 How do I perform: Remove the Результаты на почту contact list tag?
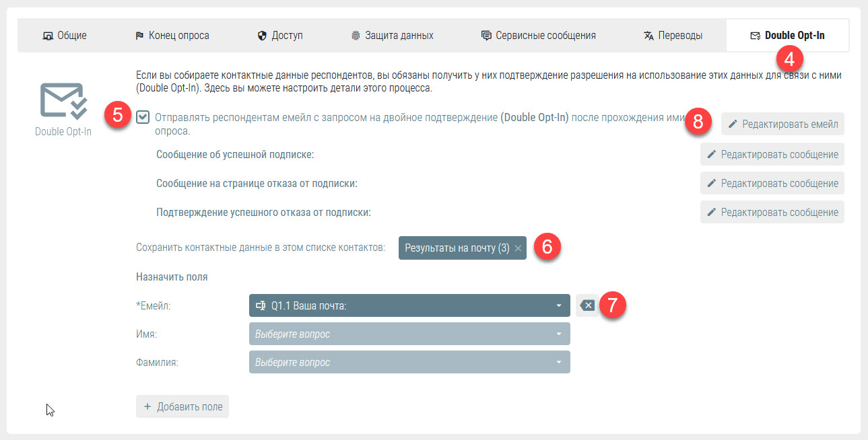coord(518,248)
